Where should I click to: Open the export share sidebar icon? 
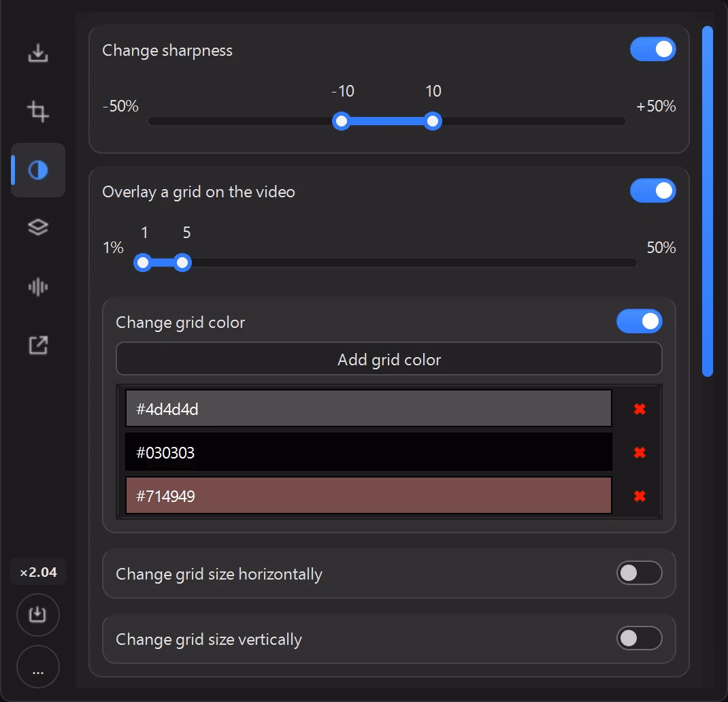click(x=38, y=345)
